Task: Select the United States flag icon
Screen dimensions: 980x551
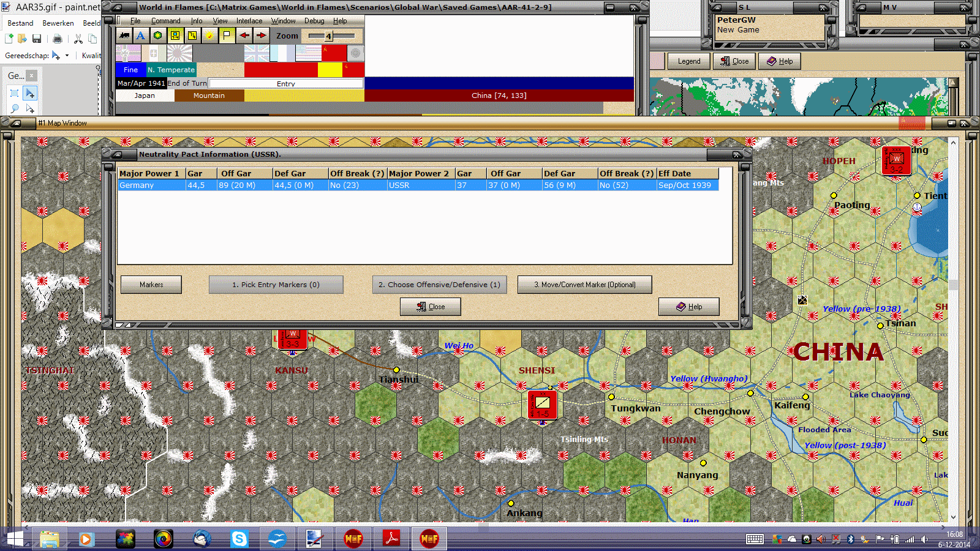Action: (309, 53)
